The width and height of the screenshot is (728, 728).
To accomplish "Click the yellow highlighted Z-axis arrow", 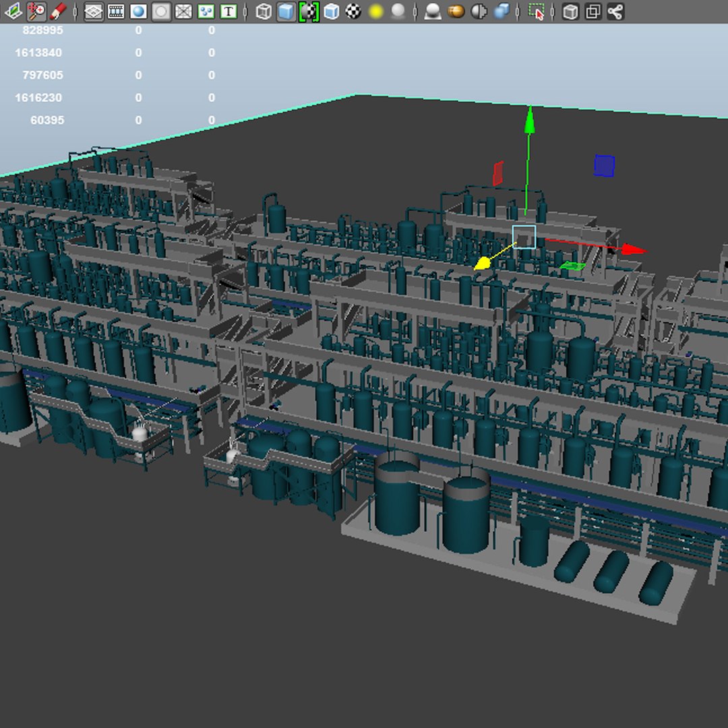I will click(x=483, y=264).
